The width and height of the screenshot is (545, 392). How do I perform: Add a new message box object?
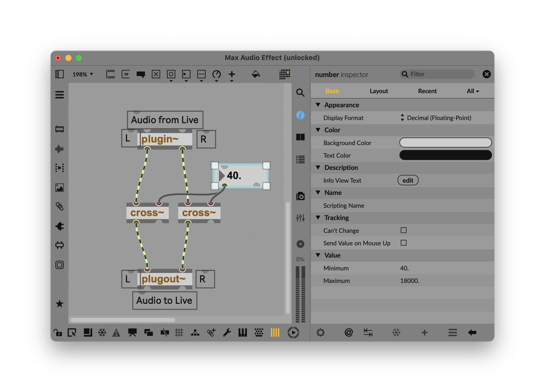126,74
